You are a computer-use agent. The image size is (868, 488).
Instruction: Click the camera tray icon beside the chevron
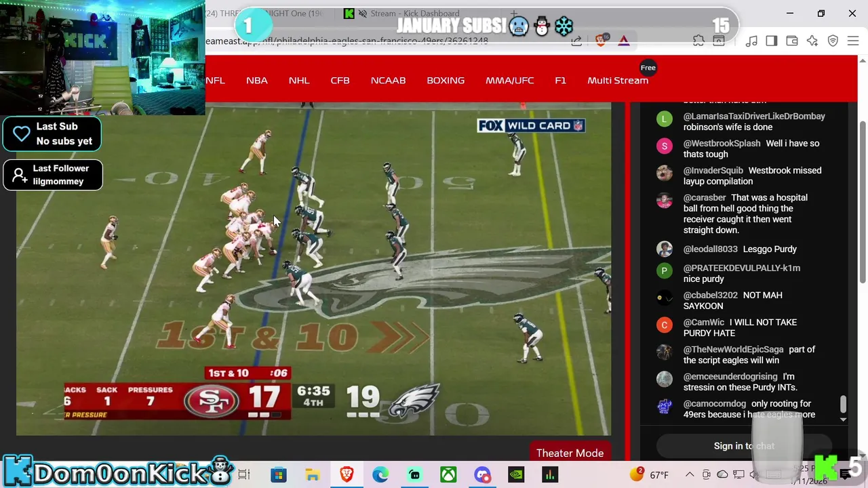(x=707, y=474)
